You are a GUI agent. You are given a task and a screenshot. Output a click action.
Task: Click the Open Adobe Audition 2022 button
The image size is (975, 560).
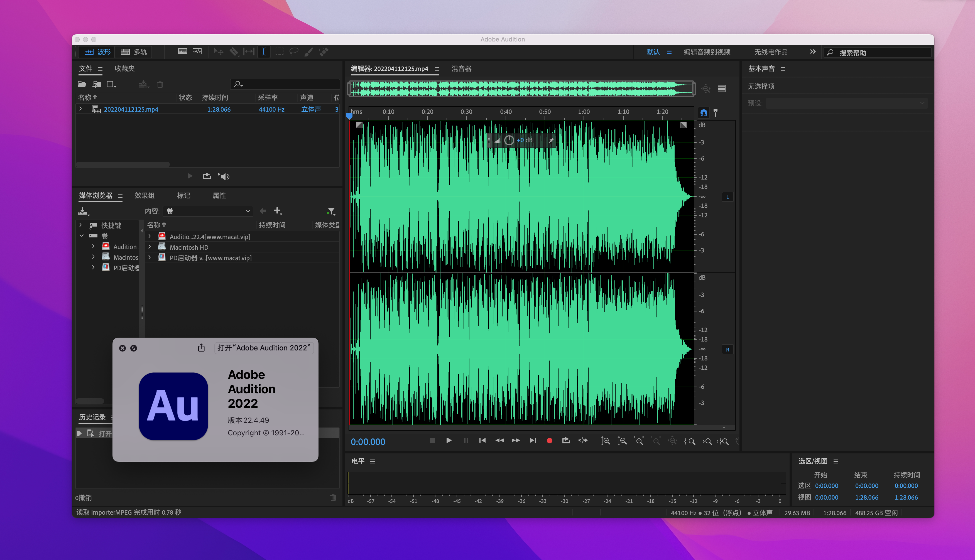pyautogui.click(x=263, y=348)
